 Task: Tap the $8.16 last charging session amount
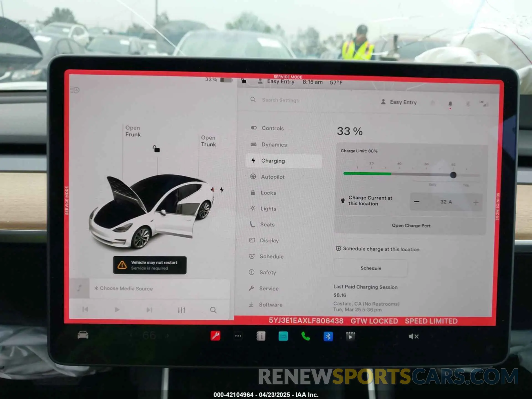pyautogui.click(x=340, y=295)
